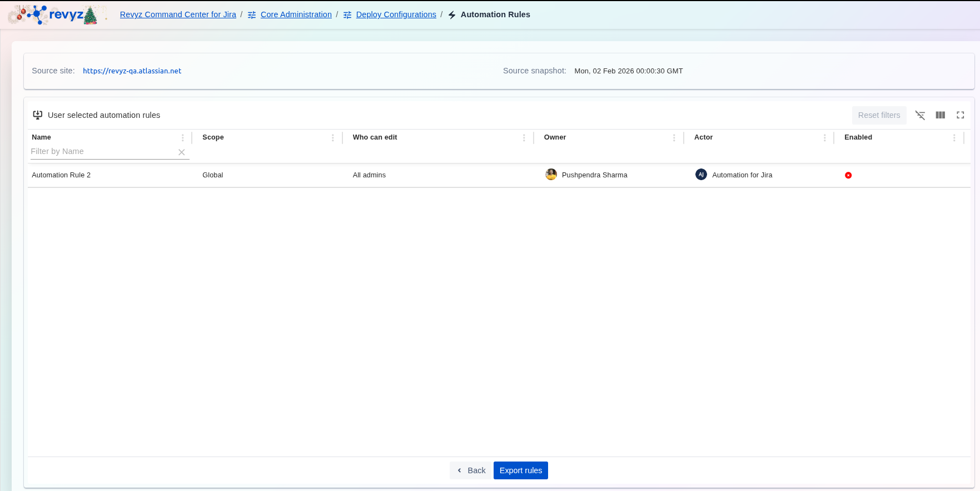Image resolution: width=980 pixels, height=491 pixels.
Task: Click the red disabled status icon
Action: (848, 175)
